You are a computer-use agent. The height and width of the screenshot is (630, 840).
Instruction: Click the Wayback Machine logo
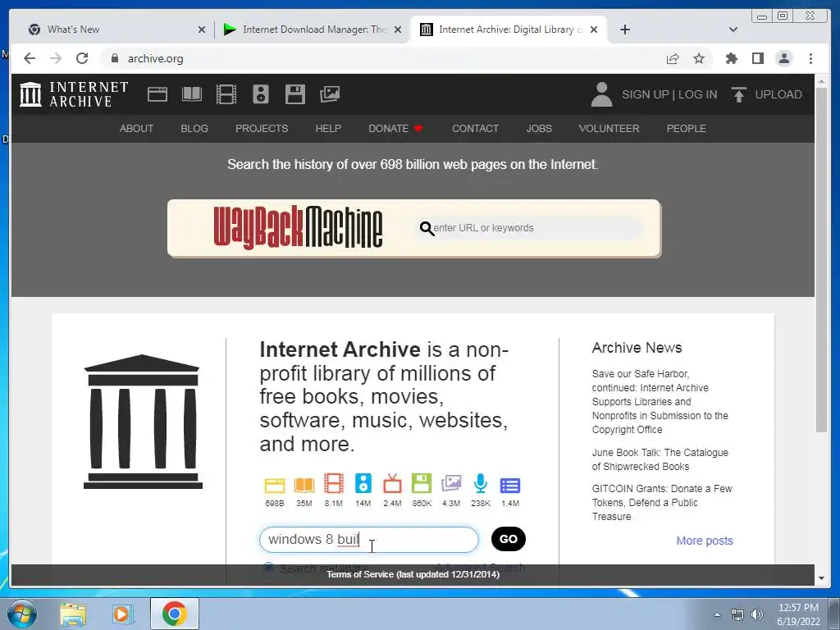tap(298, 228)
